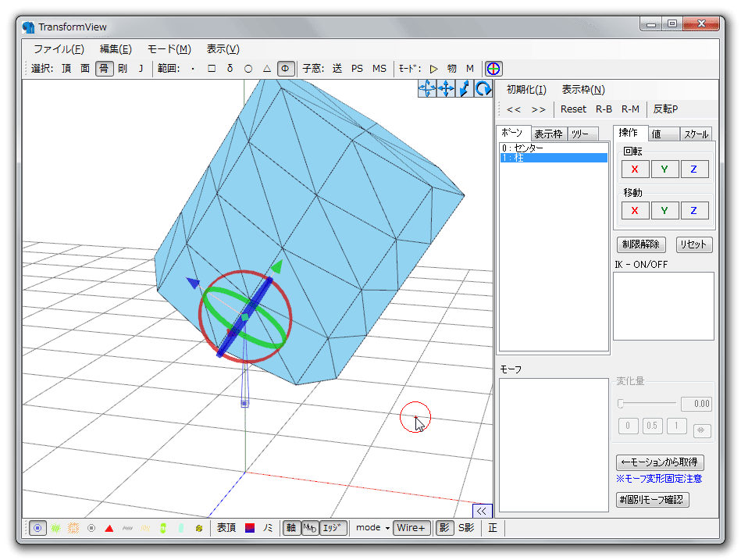This screenshot has width=741, height=560.
Task: Toggle 影 shadow display
Action: point(444,528)
